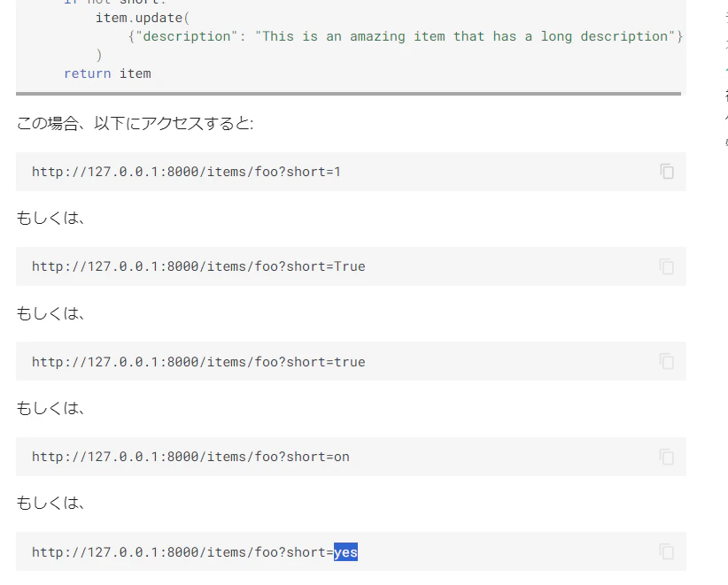The image size is (728, 585).
Task: Click the URL ending in short=1
Action: pos(186,172)
